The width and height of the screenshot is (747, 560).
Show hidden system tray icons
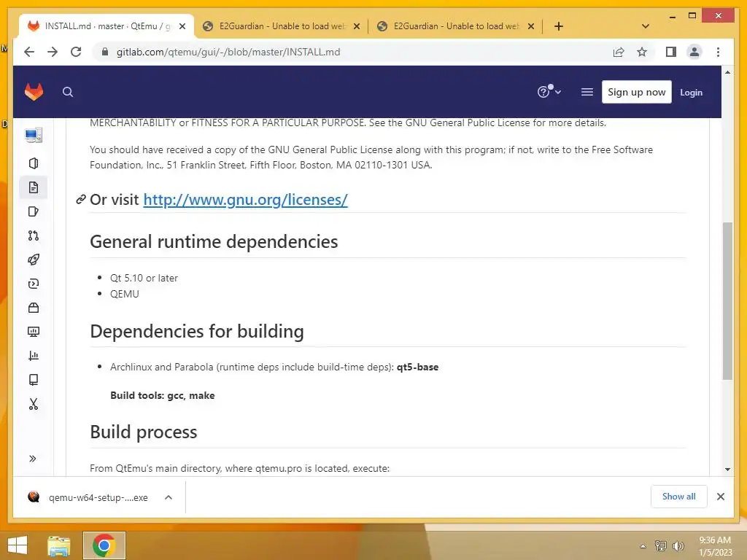coord(643,546)
